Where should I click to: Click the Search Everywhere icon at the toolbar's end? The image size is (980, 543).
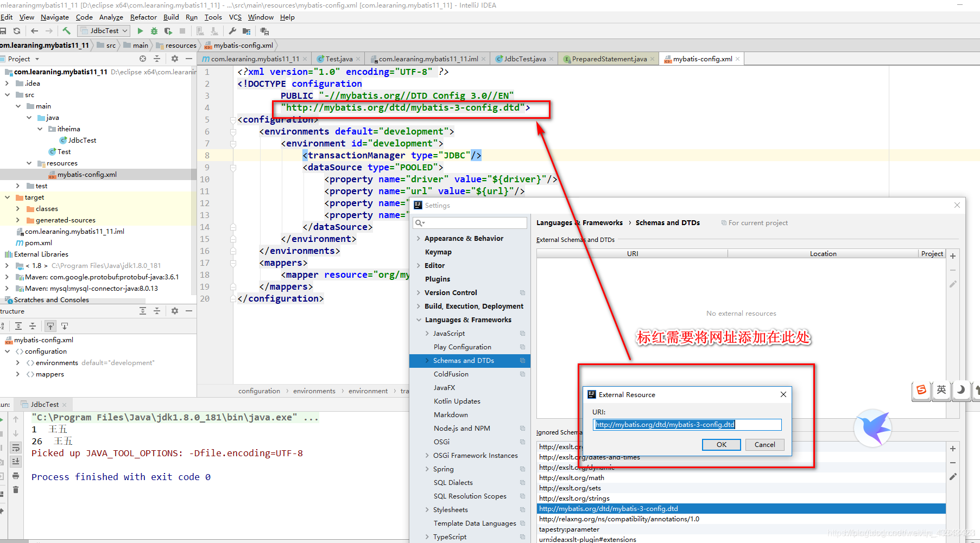point(265,31)
